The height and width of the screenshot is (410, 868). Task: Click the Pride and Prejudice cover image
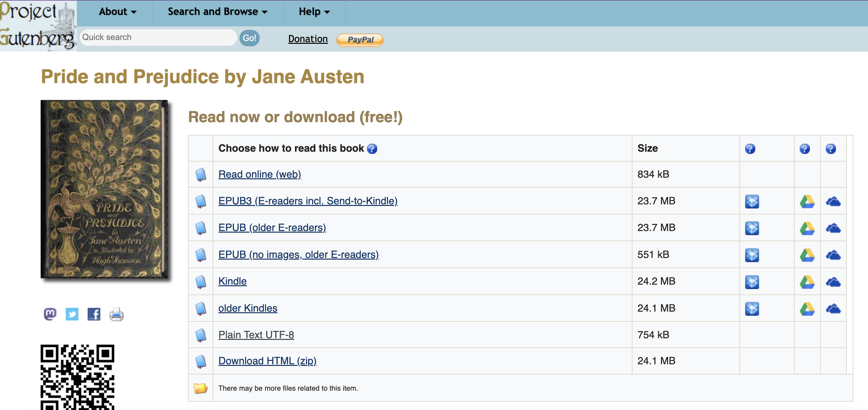[104, 189]
